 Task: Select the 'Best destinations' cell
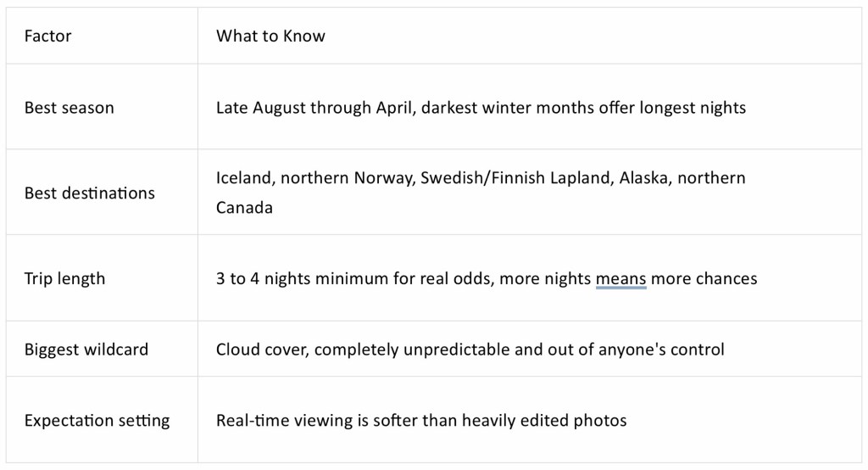pyautogui.click(x=102, y=192)
